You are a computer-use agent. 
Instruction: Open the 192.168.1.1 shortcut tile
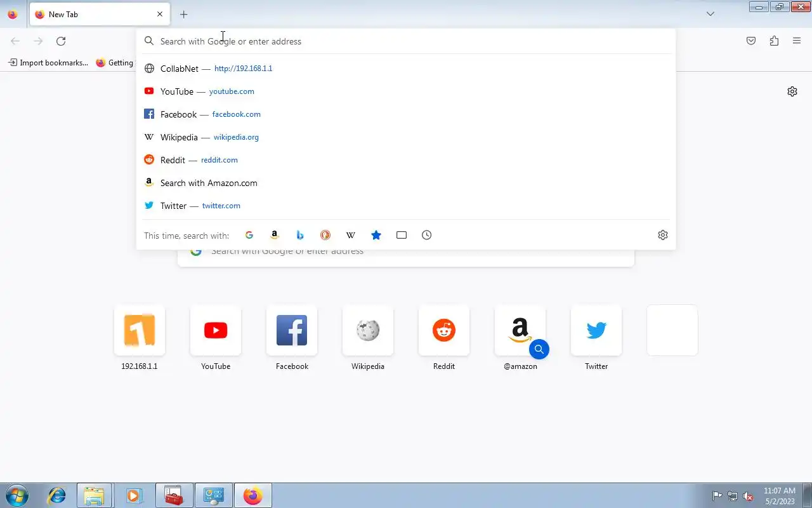(x=140, y=330)
